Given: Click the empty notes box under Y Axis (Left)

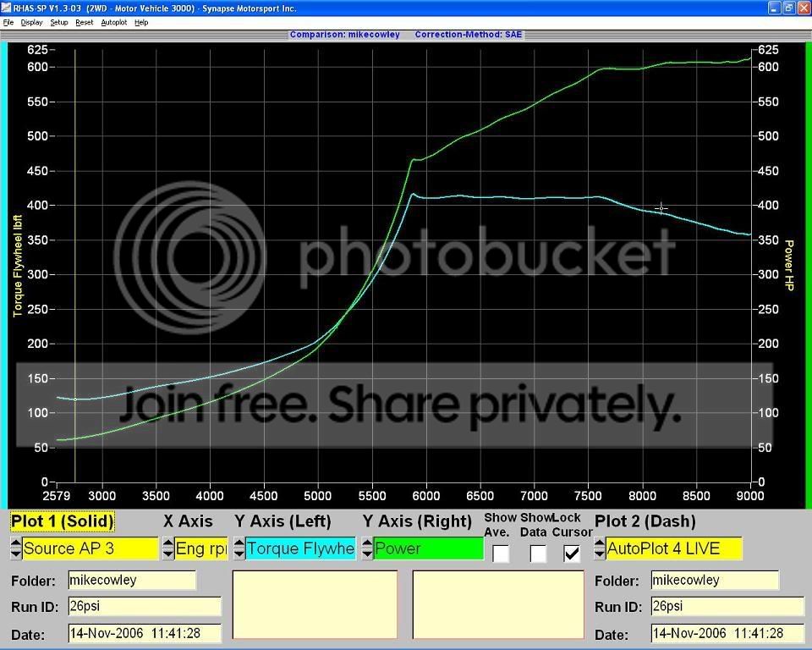Looking at the screenshot, I should click(x=315, y=604).
